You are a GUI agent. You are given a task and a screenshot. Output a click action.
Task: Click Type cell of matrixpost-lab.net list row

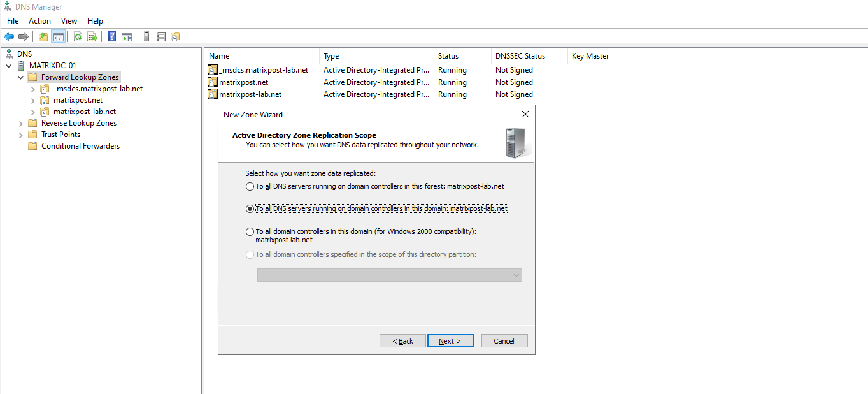click(376, 94)
